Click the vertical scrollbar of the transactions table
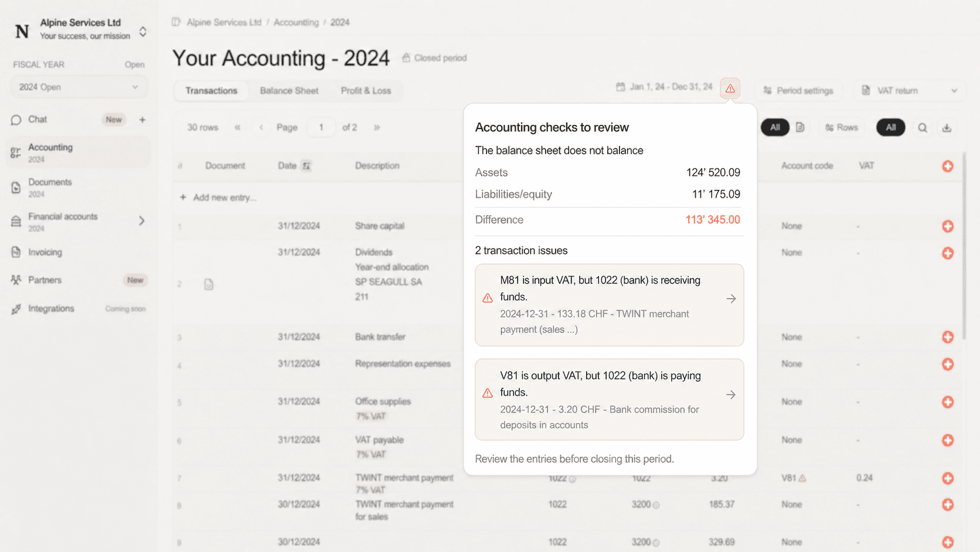Image resolution: width=980 pixels, height=552 pixels. [964, 246]
